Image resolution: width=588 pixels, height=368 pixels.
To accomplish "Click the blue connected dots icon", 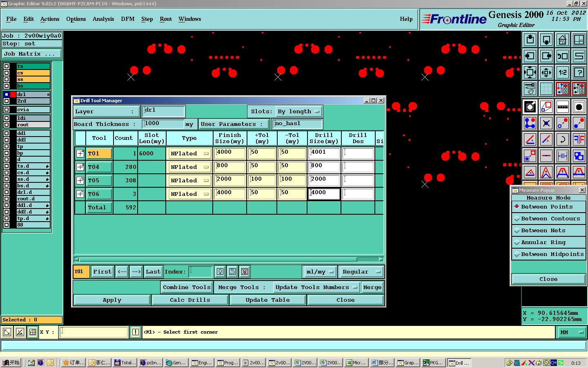I will point(530,123).
